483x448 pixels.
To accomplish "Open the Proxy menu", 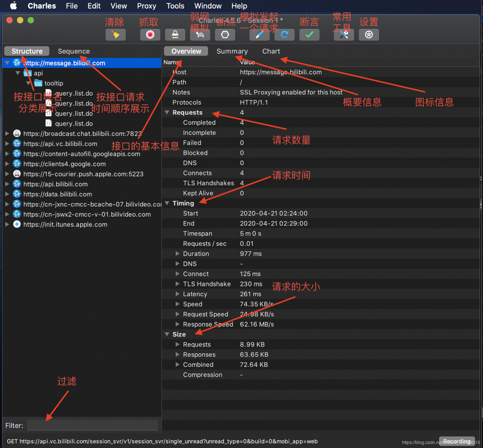I will tap(146, 6).
